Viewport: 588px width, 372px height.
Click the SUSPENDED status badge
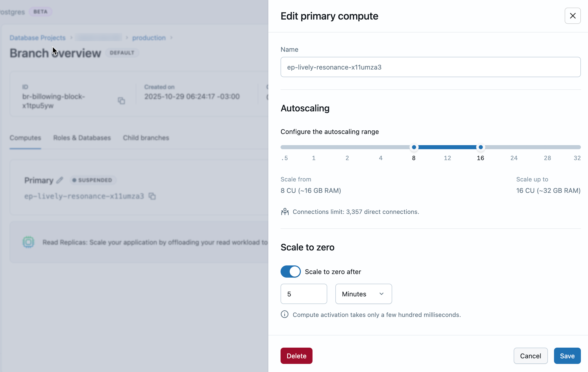92,180
